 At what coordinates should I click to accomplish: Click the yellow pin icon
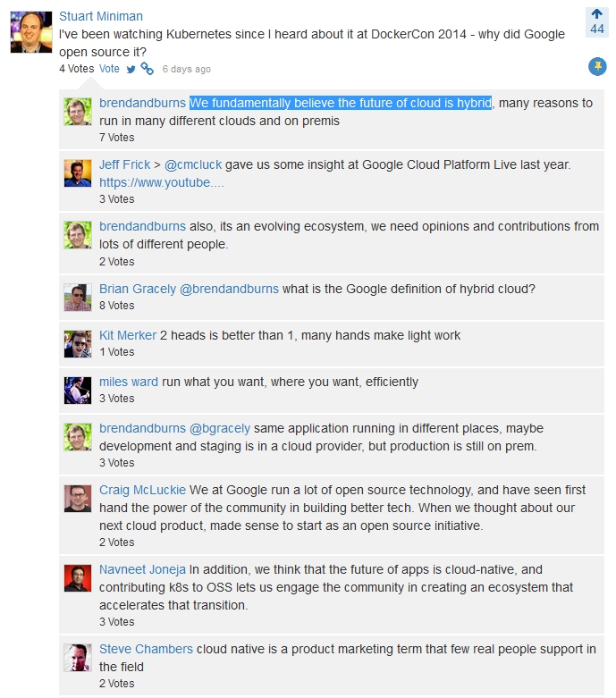(x=597, y=67)
